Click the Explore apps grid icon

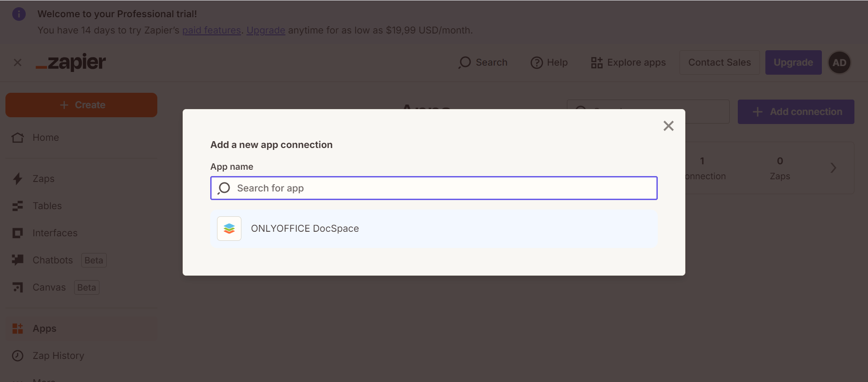[x=597, y=62]
